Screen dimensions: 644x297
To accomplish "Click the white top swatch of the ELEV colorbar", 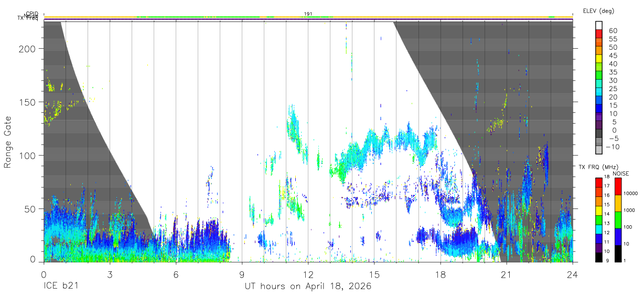I will tap(599, 26).
